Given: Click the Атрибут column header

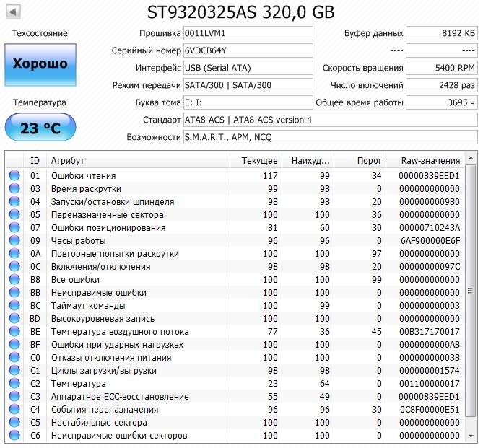Looking at the screenshot, I should [x=138, y=160].
